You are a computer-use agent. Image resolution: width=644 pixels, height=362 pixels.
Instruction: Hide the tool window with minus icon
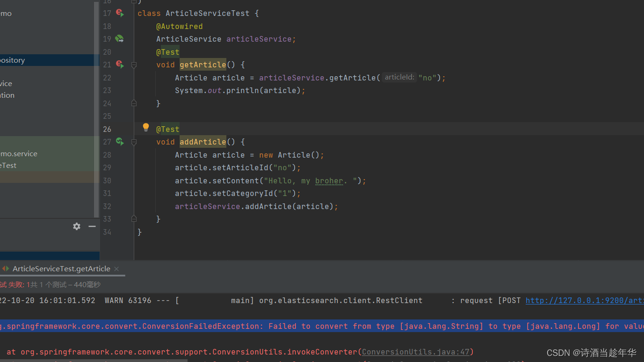coord(92,226)
